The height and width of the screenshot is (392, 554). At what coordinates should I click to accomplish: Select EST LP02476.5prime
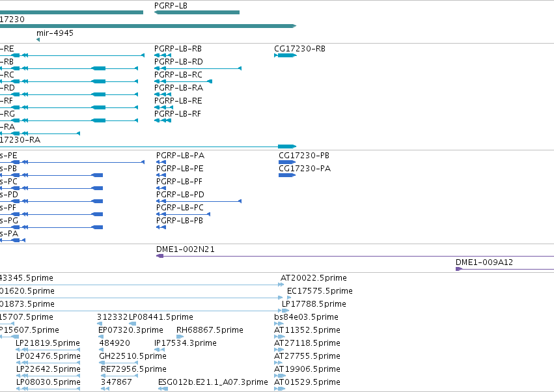click(x=48, y=356)
